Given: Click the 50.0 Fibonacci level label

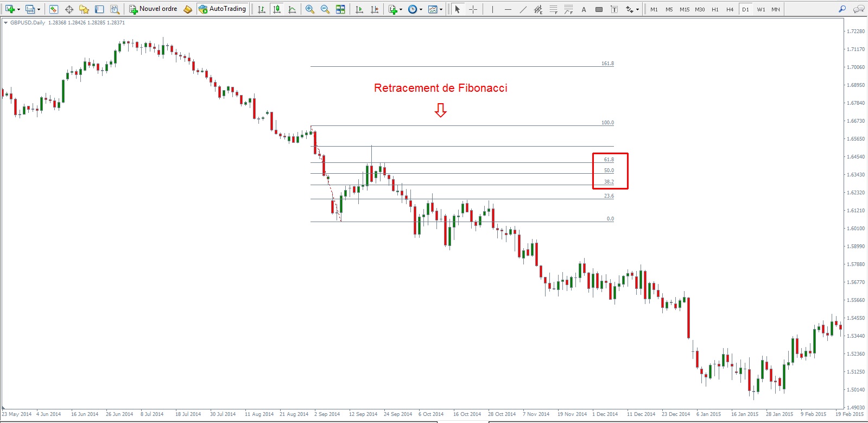Looking at the screenshot, I should [x=609, y=171].
